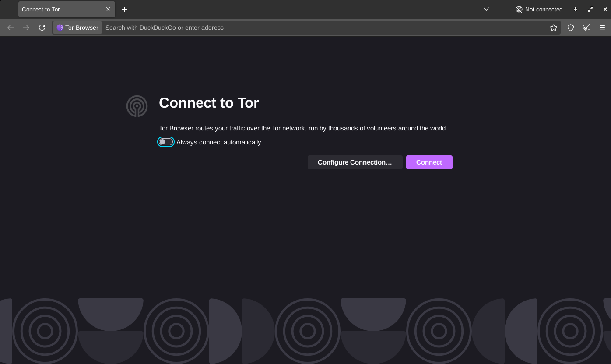The height and width of the screenshot is (364, 611).
Task: Expand the list all tabs chevron
Action: (x=486, y=9)
